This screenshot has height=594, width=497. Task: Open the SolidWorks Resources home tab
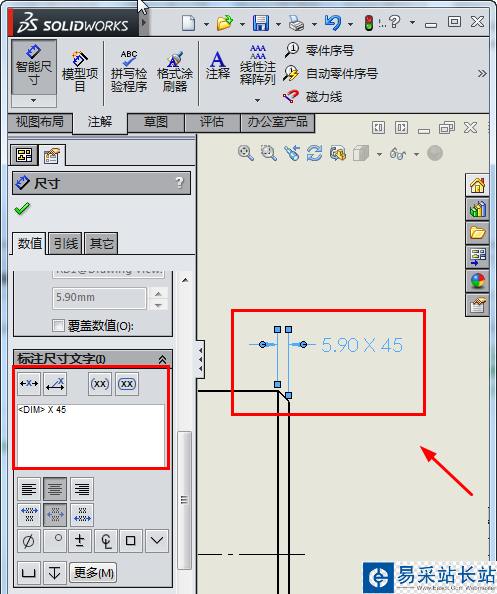pos(477,185)
